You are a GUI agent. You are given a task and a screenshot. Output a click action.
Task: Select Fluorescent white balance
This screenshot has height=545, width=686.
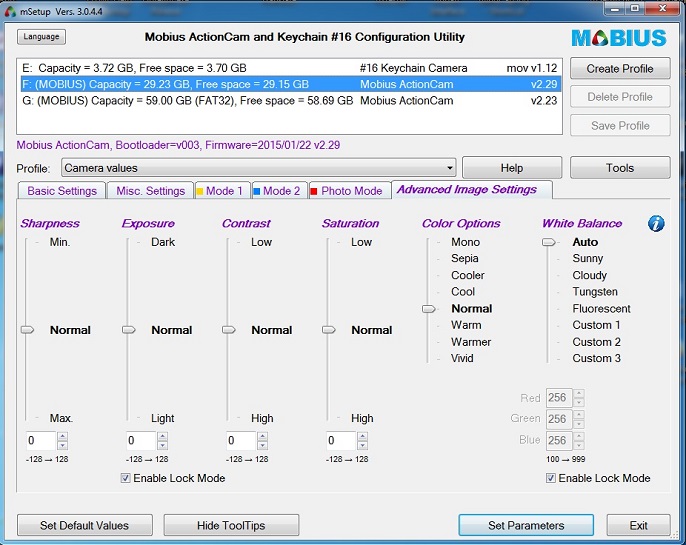click(601, 309)
